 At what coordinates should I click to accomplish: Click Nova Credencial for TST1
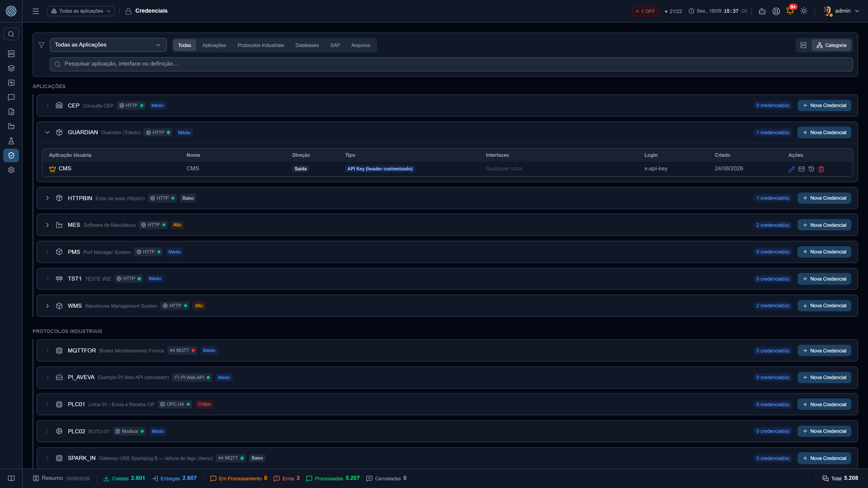(x=824, y=279)
